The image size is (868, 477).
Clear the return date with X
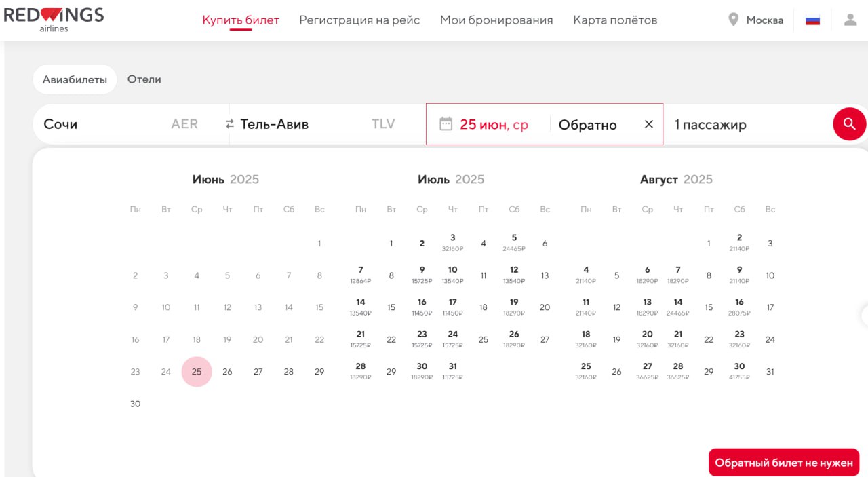[648, 124]
